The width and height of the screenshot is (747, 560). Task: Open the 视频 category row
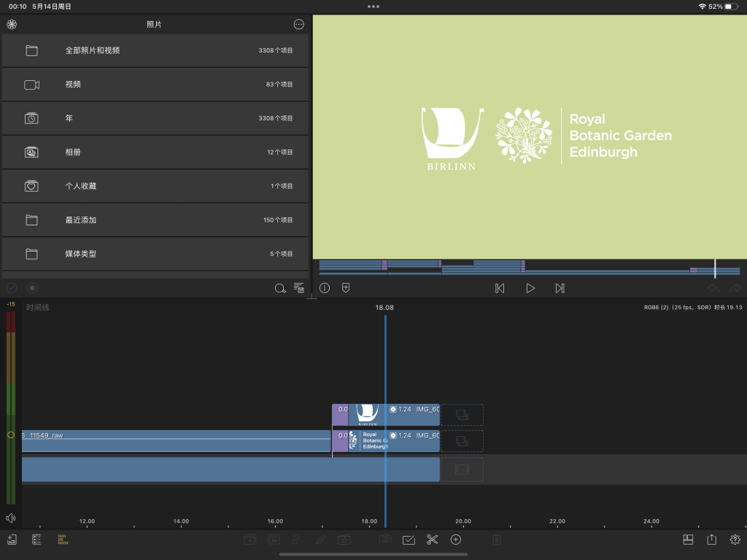(155, 85)
